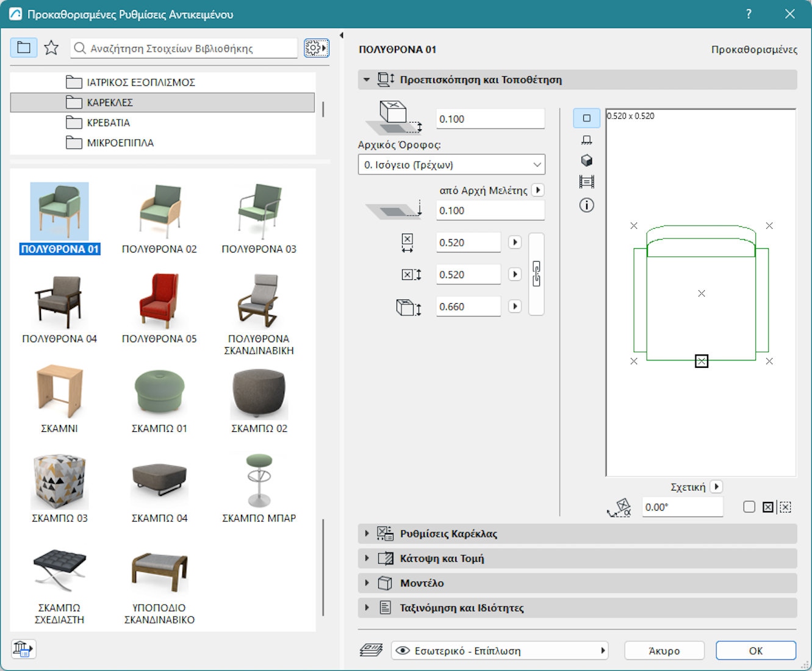
Task: Show favorites with the star icon
Action: (51, 48)
